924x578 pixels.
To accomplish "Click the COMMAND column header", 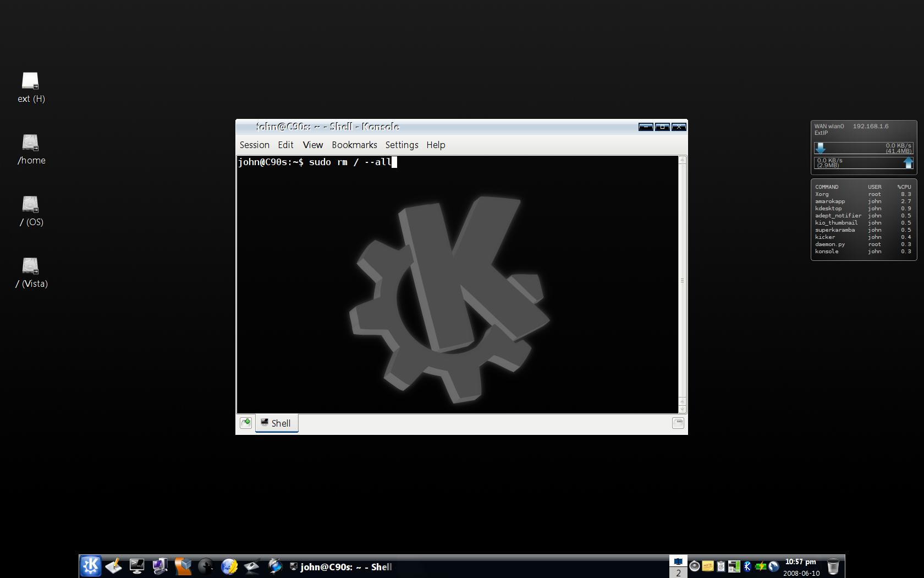I will tap(827, 187).
